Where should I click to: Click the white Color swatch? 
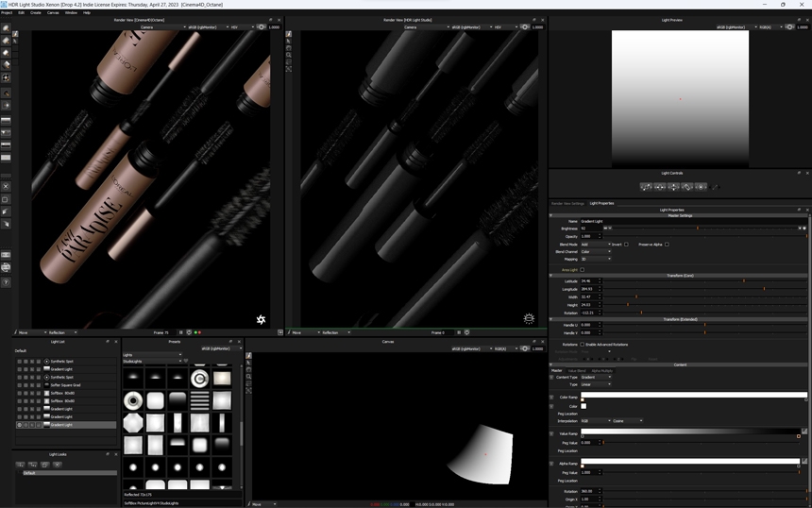point(584,406)
